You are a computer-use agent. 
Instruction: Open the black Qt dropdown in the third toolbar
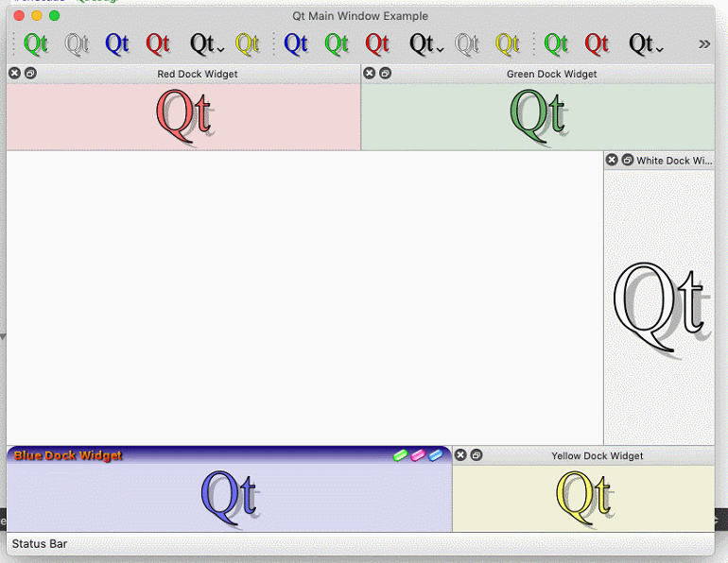(x=646, y=44)
